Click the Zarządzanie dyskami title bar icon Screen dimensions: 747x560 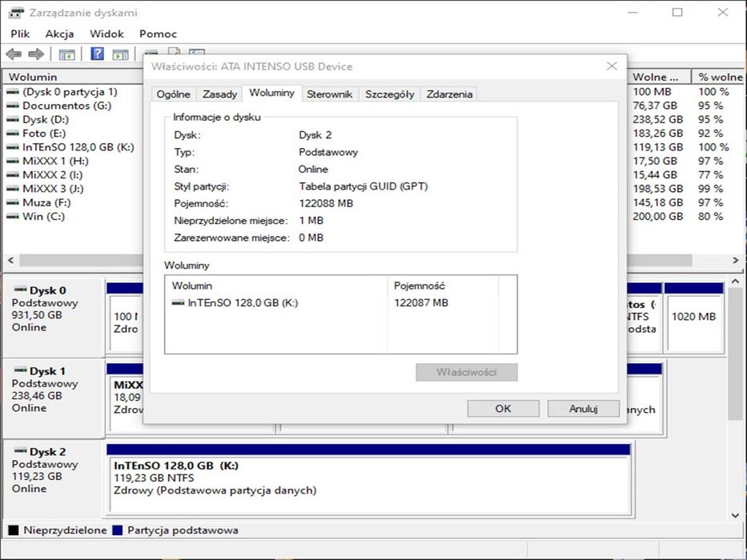(x=16, y=13)
